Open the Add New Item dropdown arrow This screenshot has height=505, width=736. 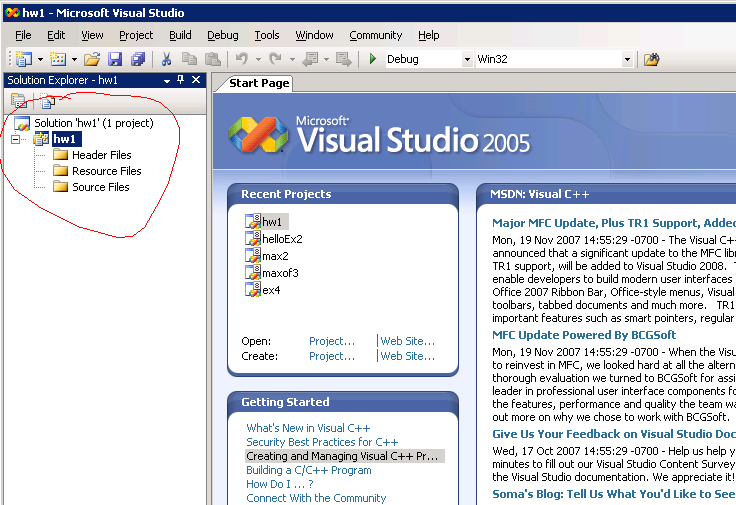click(74, 60)
